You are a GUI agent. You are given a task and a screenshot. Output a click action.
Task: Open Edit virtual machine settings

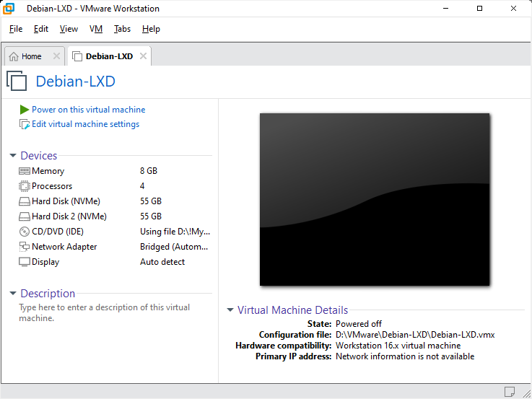click(x=85, y=124)
